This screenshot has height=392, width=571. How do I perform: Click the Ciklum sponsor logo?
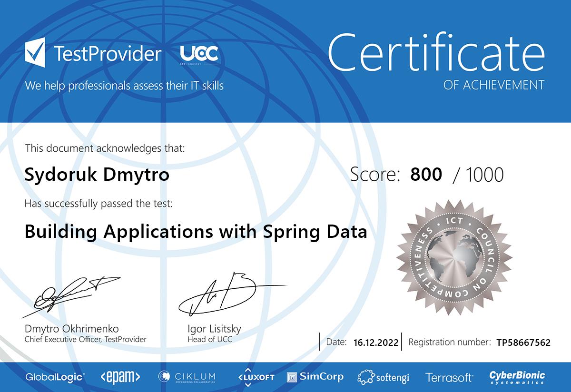click(x=187, y=377)
